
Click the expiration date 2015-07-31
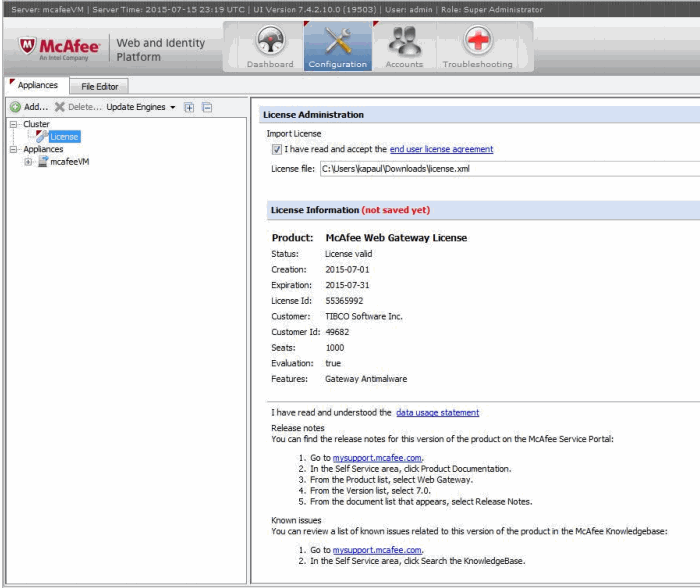347,285
